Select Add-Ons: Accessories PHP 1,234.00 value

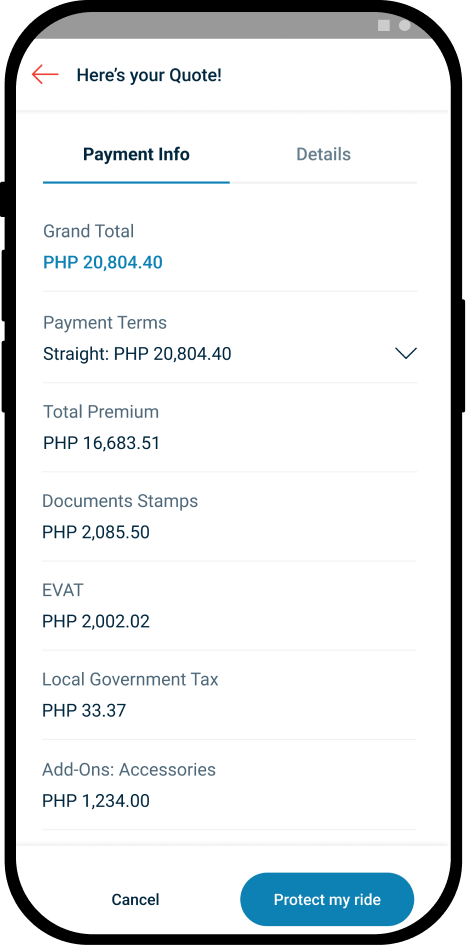click(x=96, y=801)
